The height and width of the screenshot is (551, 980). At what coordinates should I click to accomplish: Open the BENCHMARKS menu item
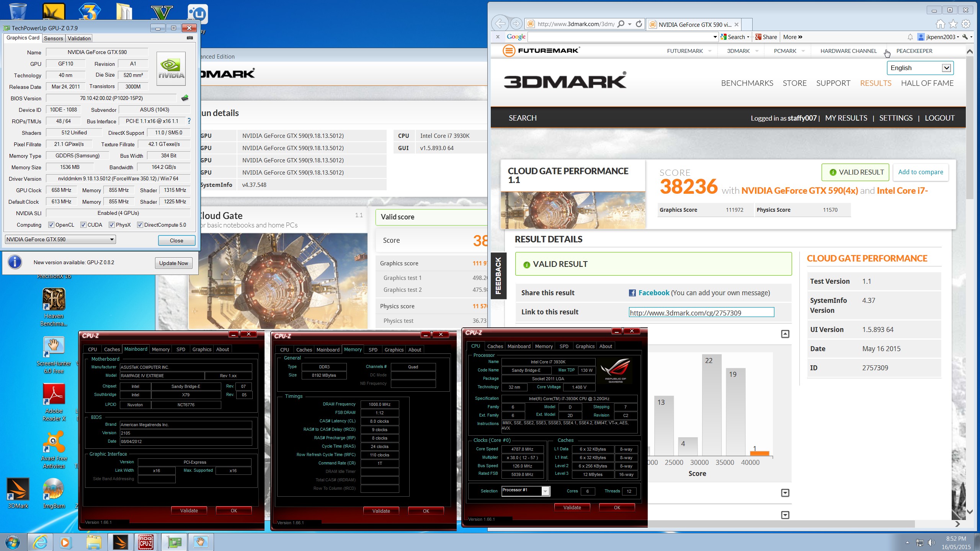(x=747, y=83)
